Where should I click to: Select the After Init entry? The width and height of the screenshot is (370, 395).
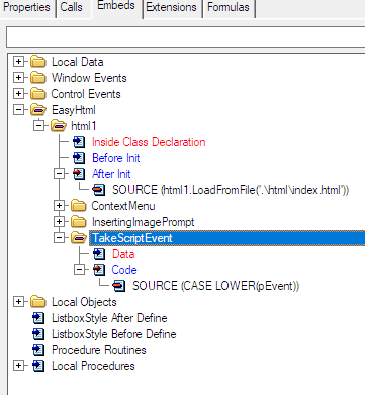(111, 174)
